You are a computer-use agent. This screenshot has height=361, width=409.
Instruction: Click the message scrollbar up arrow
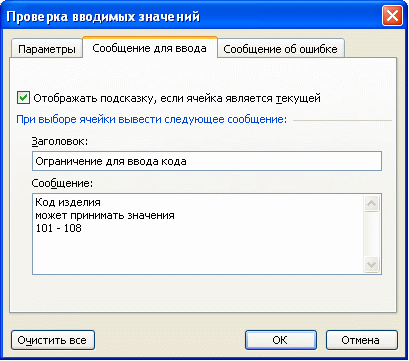click(x=371, y=203)
